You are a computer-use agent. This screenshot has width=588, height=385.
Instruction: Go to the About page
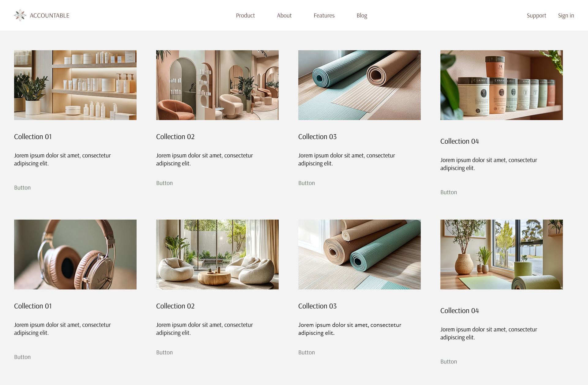pos(284,16)
